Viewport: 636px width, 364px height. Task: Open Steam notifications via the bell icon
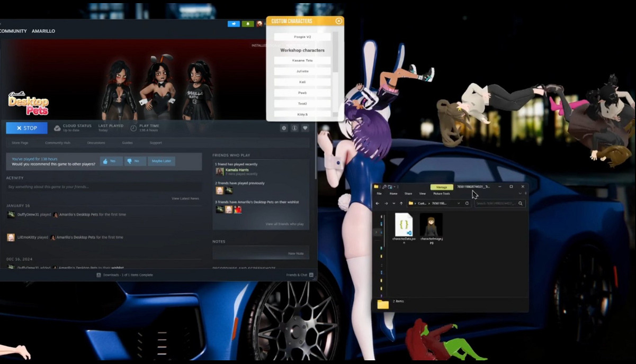point(247,24)
